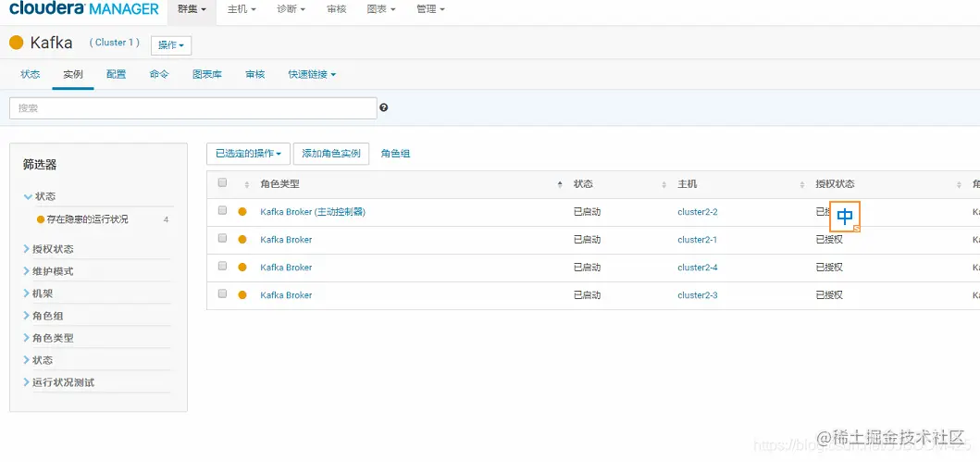The width and height of the screenshot is (980, 462).
Task: Open the 快速链接 dropdown
Action: pos(312,74)
